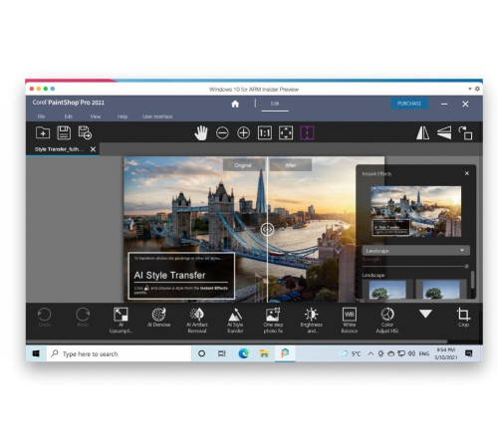498x448 pixels.
Task: Open the Brightness and contrast tool
Action: pyautogui.click(x=311, y=321)
